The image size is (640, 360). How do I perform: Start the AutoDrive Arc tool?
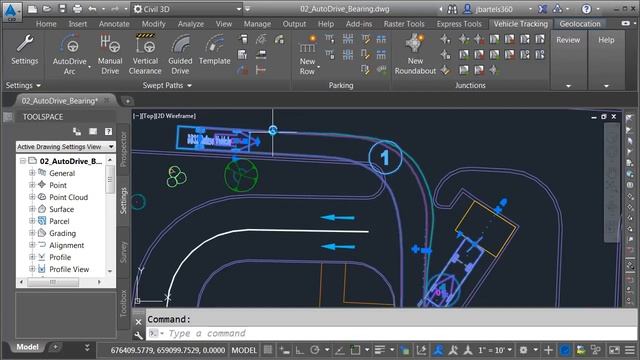click(69, 55)
